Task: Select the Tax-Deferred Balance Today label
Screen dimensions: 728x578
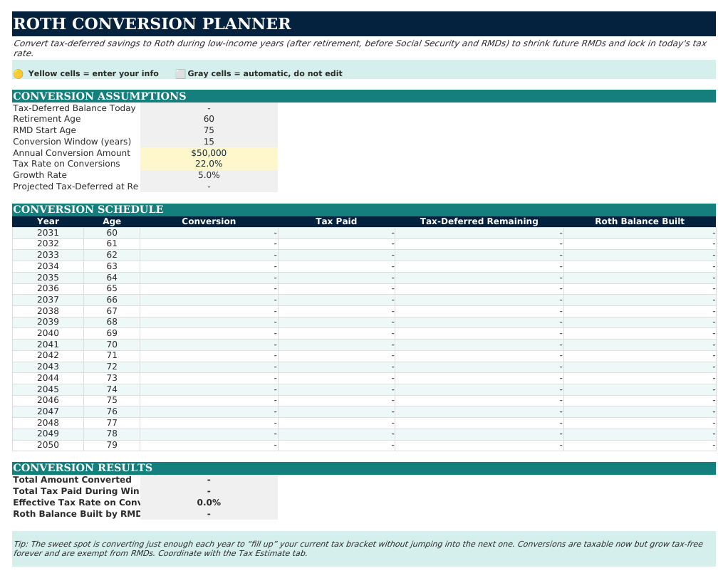Action: [x=74, y=108]
